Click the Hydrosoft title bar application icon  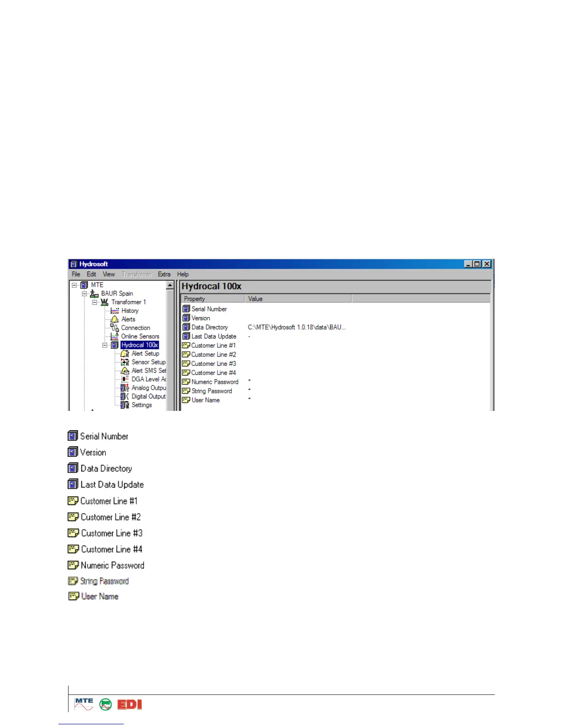click(x=74, y=264)
